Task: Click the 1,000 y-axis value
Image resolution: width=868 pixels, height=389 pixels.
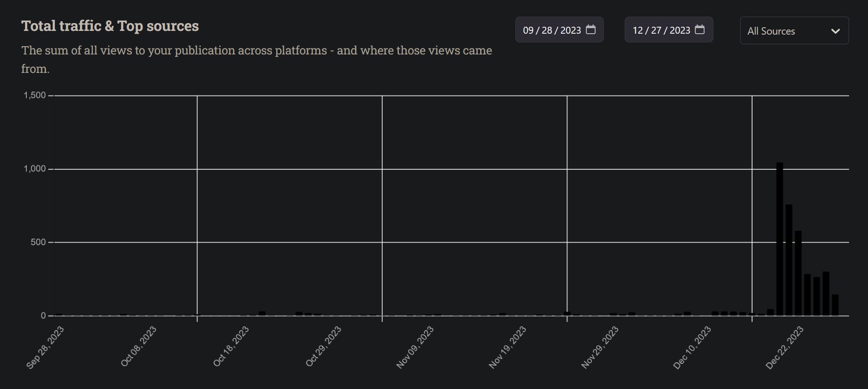Action: [x=35, y=169]
